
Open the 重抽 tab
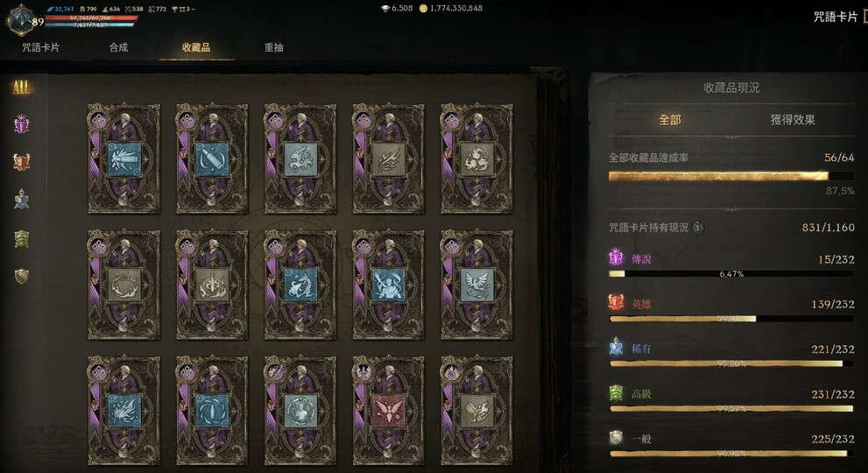point(274,47)
